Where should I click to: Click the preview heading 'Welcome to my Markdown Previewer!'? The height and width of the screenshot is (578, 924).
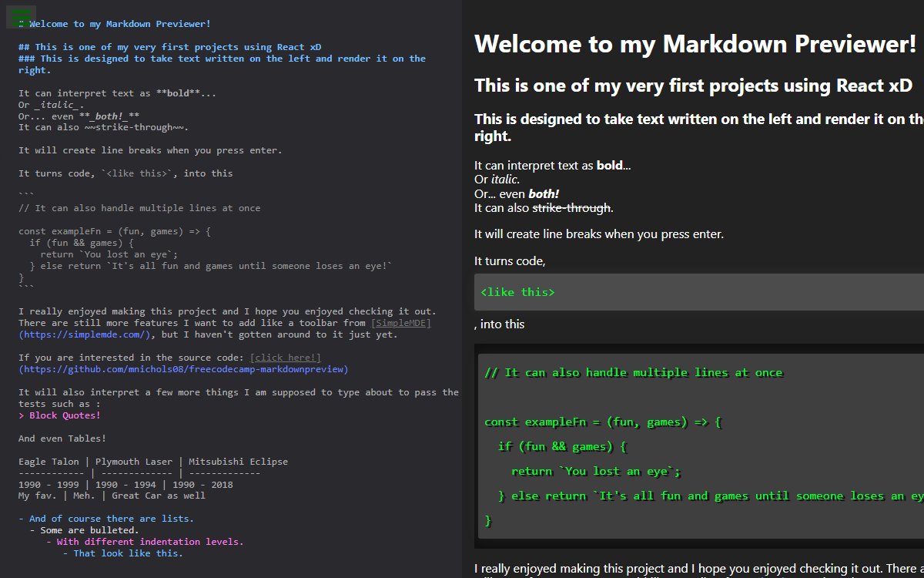pos(695,44)
